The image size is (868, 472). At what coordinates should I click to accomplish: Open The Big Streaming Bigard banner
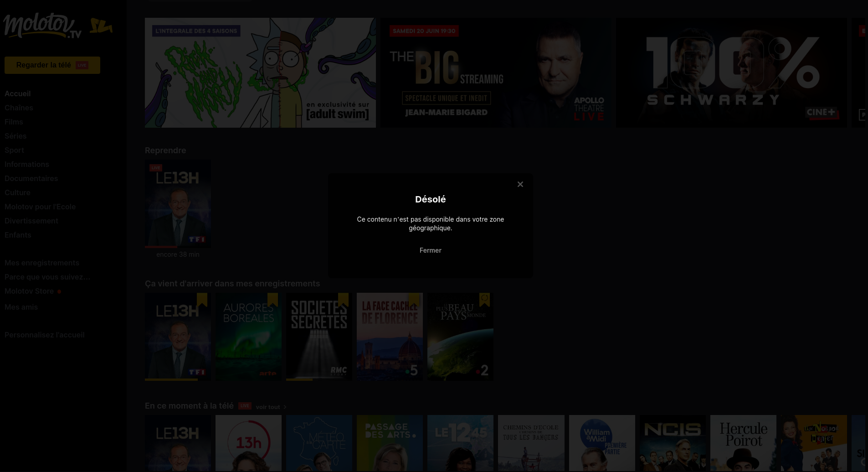[x=496, y=73]
